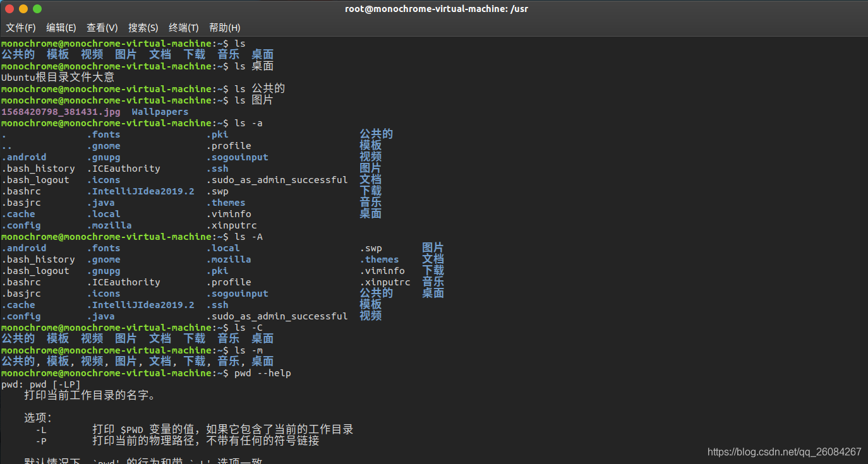Click the '..' entry in ls -a listing

click(x=7, y=146)
